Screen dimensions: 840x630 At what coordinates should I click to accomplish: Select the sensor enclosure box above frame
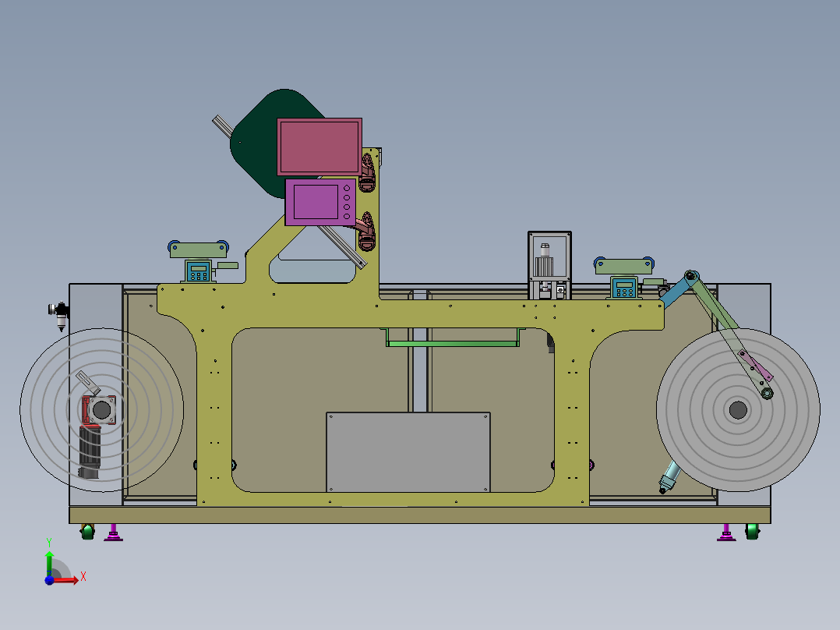[x=549, y=265]
